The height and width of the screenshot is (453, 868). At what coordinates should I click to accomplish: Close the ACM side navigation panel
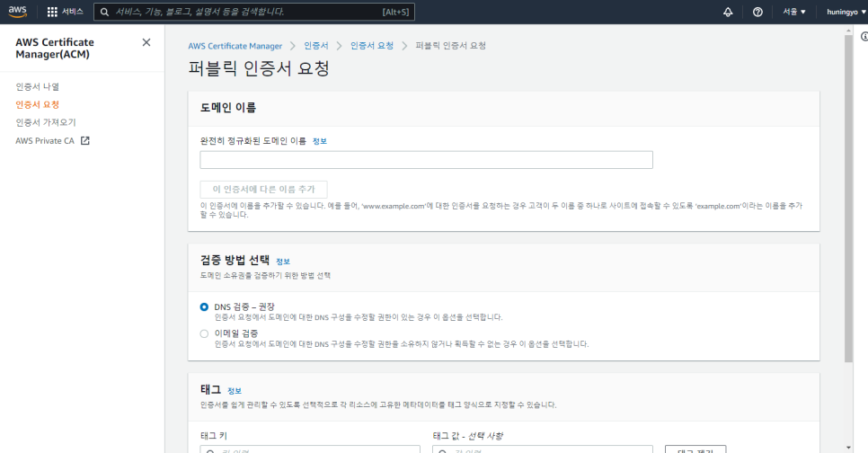[x=146, y=42]
